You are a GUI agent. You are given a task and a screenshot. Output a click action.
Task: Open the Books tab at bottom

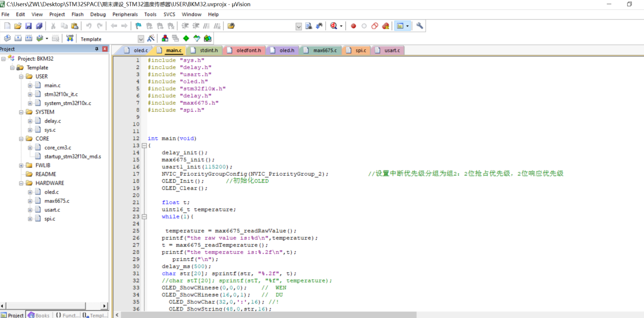[x=39, y=315]
